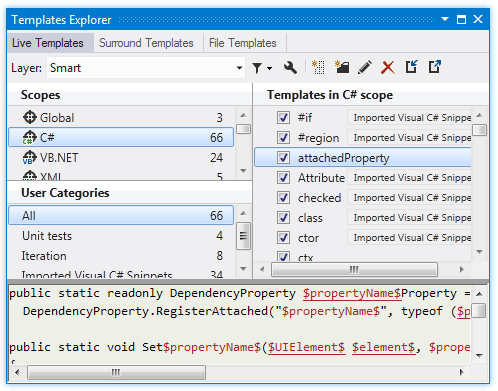Open the Layer Smart dropdown
Viewport: 498px width, 391px height.
click(x=146, y=68)
